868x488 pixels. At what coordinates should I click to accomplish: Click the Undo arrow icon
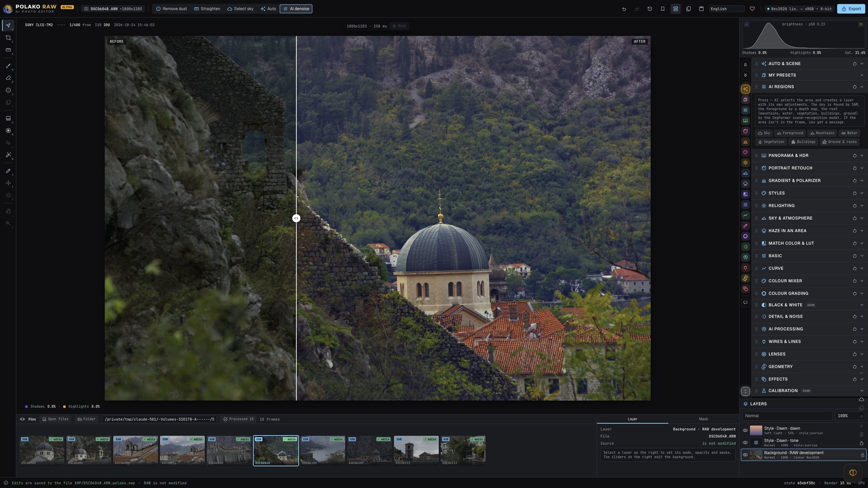click(624, 9)
